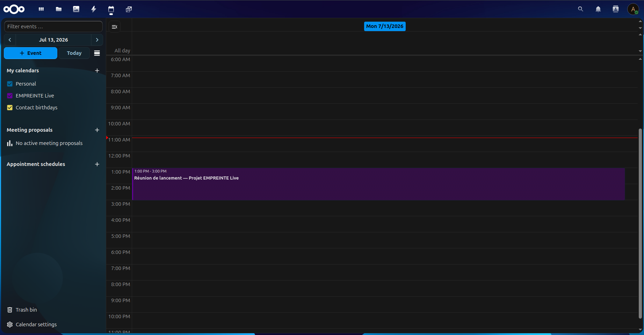This screenshot has width=644, height=335.
Task: Click the 9:00 AM time label
Action: coord(121,108)
